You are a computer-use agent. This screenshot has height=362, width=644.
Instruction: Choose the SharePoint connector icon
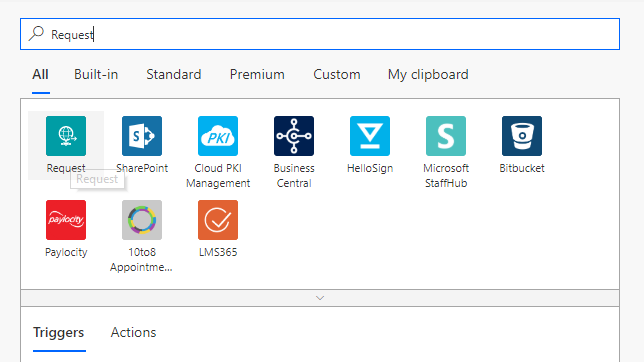pyautogui.click(x=142, y=136)
